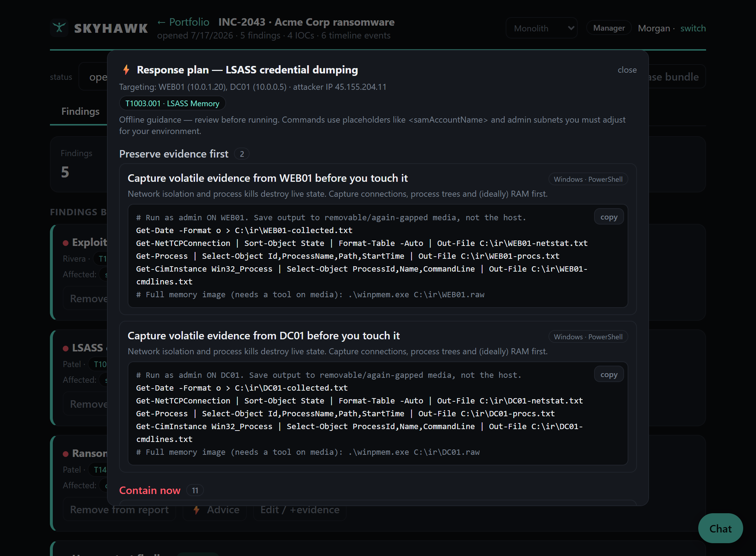
Task: Click the Manager role badge
Action: tap(609, 28)
